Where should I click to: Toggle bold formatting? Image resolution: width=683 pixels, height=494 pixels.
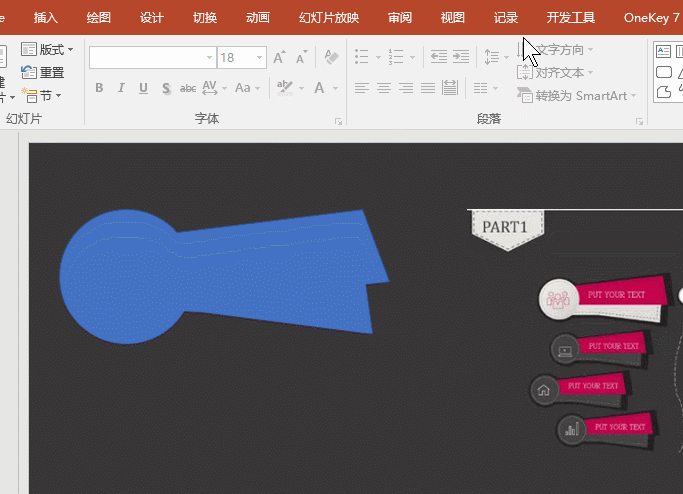tap(99, 88)
